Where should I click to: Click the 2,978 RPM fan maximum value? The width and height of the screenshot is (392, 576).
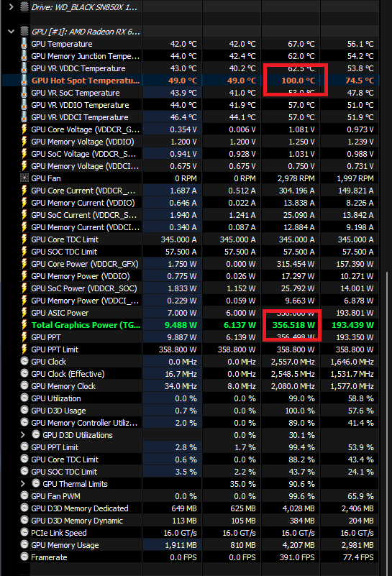tap(296, 178)
